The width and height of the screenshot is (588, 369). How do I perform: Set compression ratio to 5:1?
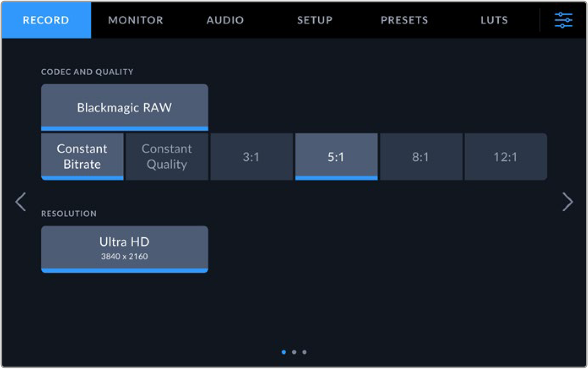click(336, 157)
